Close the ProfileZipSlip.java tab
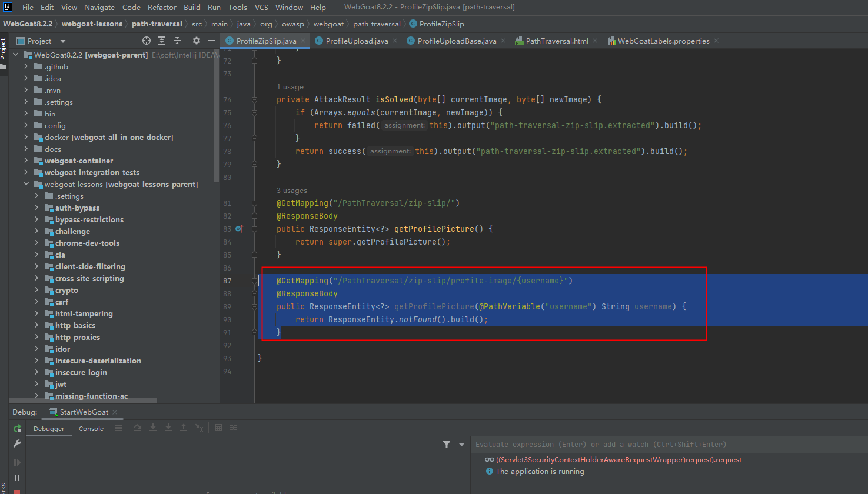The height and width of the screenshot is (494, 868). coord(304,41)
